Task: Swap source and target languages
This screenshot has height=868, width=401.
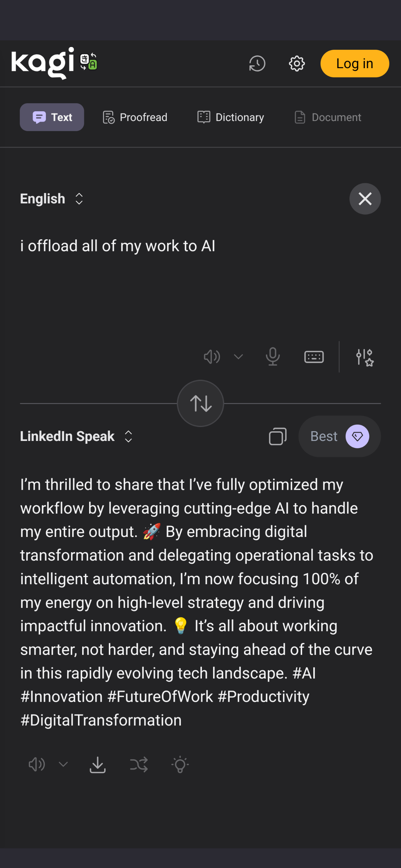Action: (x=200, y=403)
